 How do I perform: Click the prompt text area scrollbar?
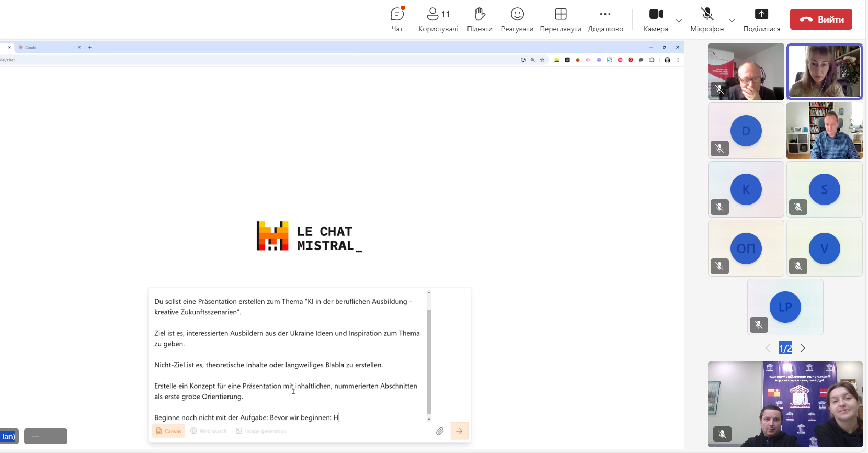point(429,361)
